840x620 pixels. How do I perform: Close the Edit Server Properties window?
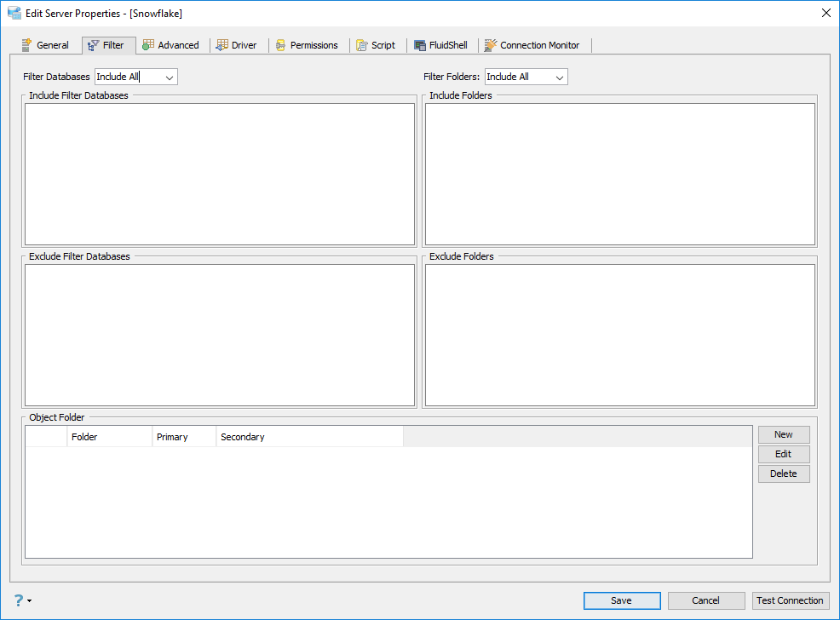point(826,13)
